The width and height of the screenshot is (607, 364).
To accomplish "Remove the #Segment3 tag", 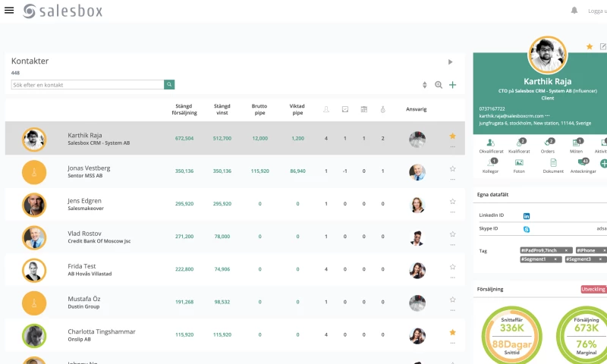I will coord(600,259).
